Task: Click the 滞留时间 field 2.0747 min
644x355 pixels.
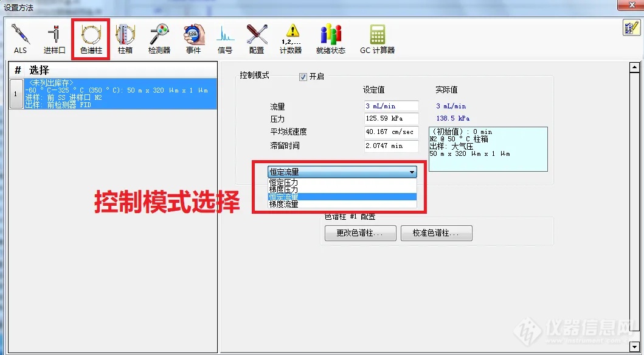Action: pyautogui.click(x=391, y=146)
